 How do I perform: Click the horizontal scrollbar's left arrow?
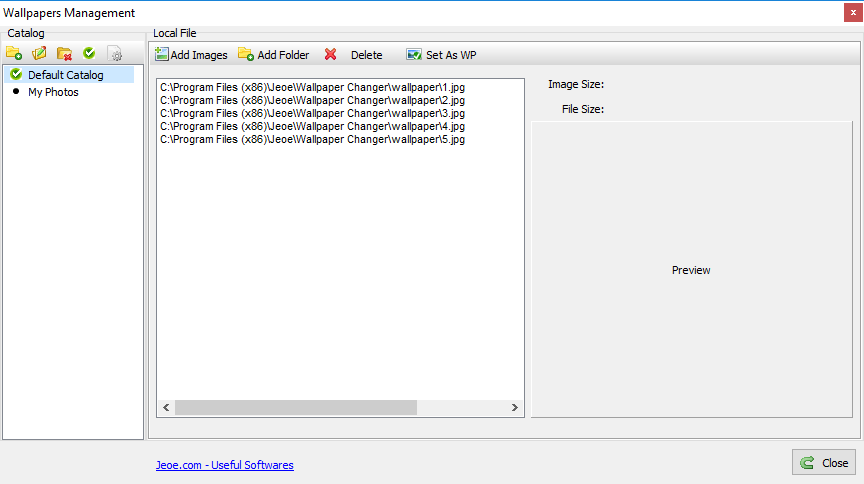165,408
